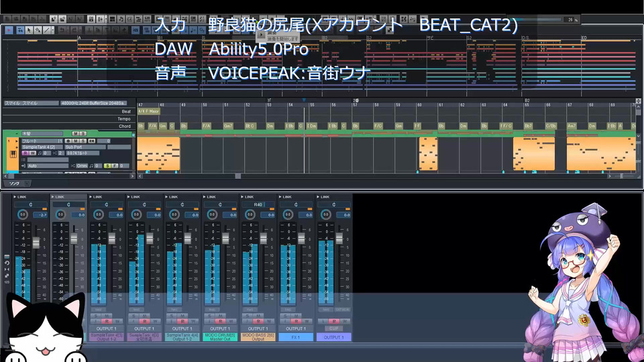Select the arrow pointer tool
Screen dimensions: 644x362
click(29, 30)
